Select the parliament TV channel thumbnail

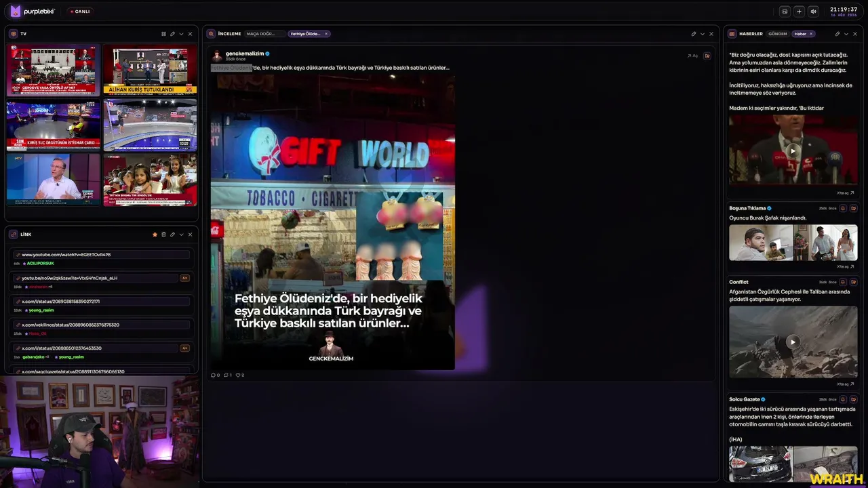coord(53,70)
